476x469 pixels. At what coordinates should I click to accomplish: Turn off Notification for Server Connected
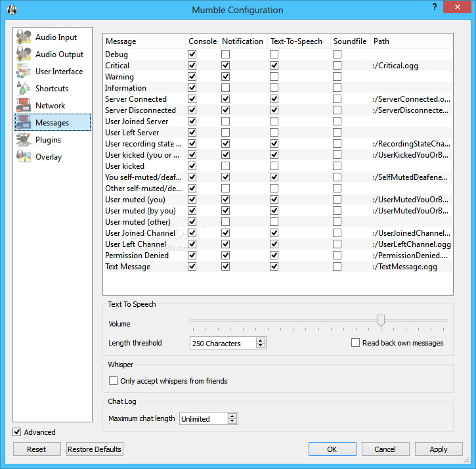click(x=226, y=99)
